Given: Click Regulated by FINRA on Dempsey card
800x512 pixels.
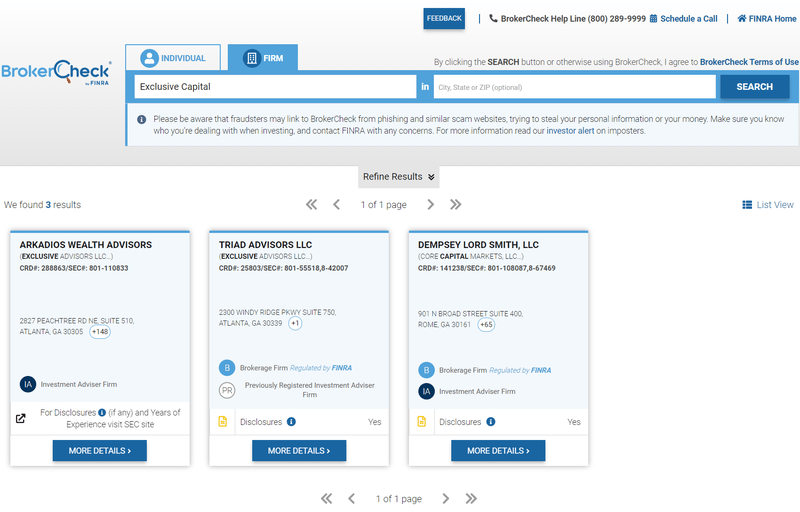Looking at the screenshot, I should pyautogui.click(x=520, y=370).
